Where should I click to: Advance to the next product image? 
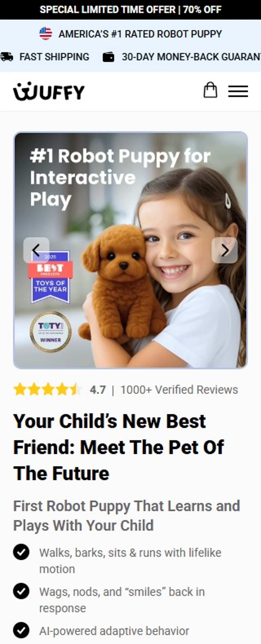225,250
